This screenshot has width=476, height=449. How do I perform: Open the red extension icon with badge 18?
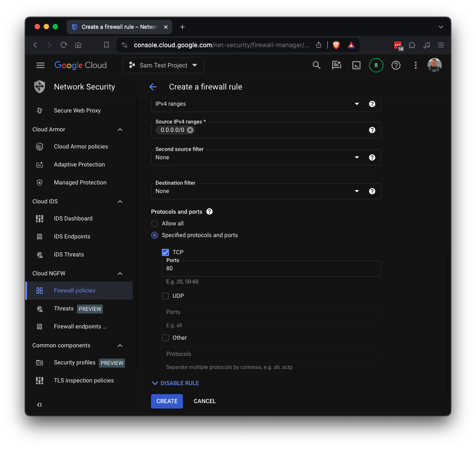coord(398,46)
